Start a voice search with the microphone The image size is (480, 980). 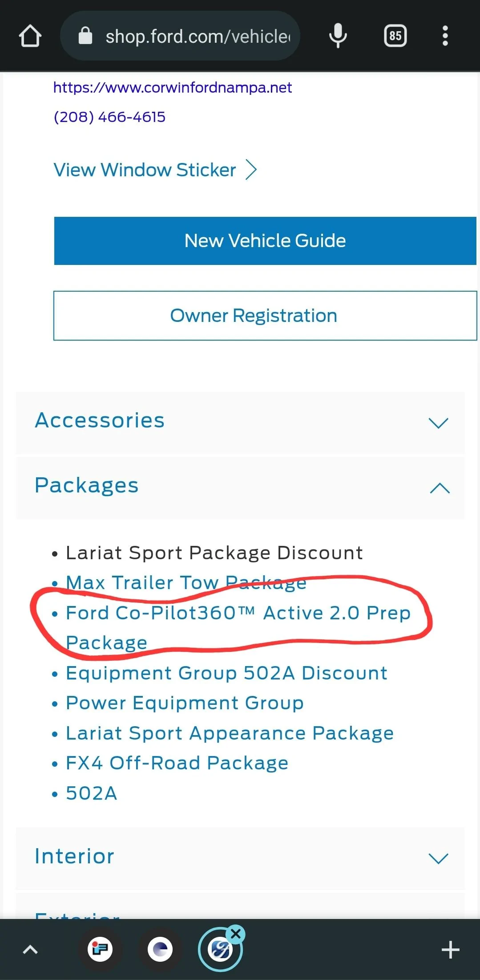(x=338, y=35)
